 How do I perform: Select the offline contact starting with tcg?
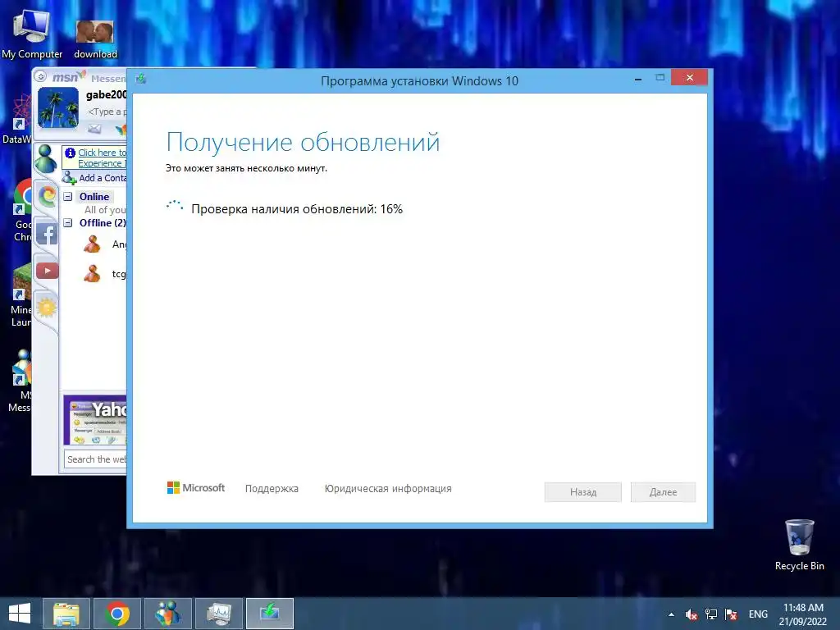click(x=104, y=274)
